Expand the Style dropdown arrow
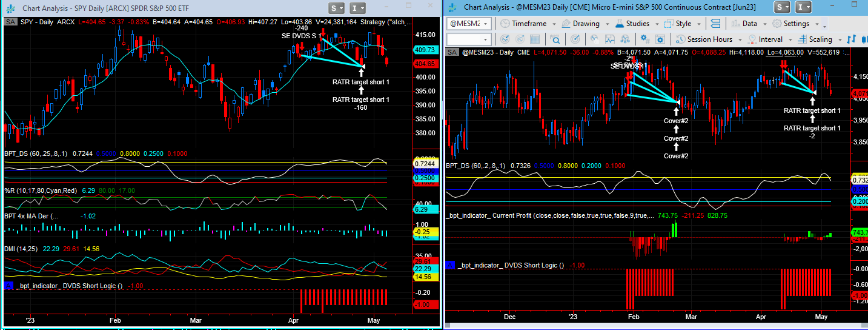The width and height of the screenshot is (868, 330). coord(698,24)
